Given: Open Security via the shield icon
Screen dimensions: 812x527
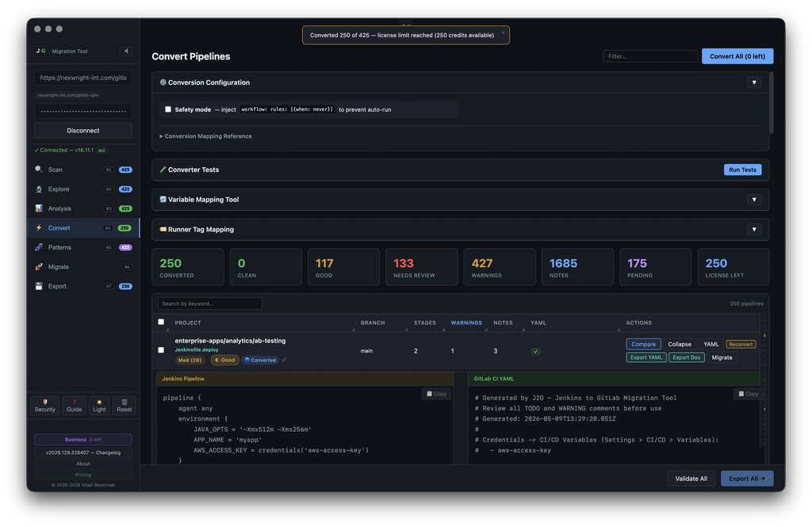Looking at the screenshot, I should (x=45, y=402).
